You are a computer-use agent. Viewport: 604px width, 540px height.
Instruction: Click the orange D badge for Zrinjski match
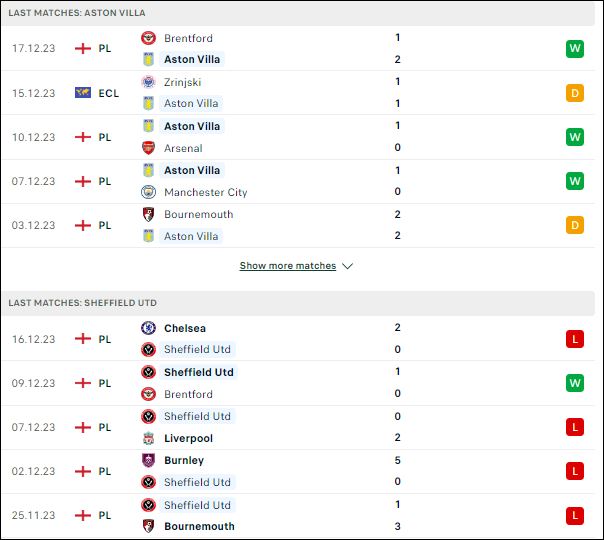coord(575,93)
